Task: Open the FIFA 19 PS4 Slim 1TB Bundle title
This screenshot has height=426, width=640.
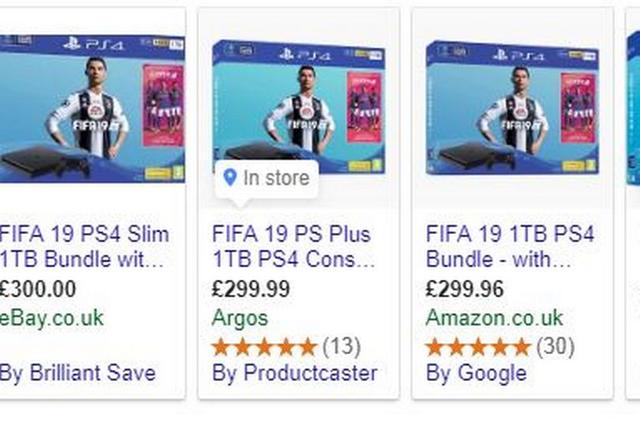Action: [x=83, y=247]
